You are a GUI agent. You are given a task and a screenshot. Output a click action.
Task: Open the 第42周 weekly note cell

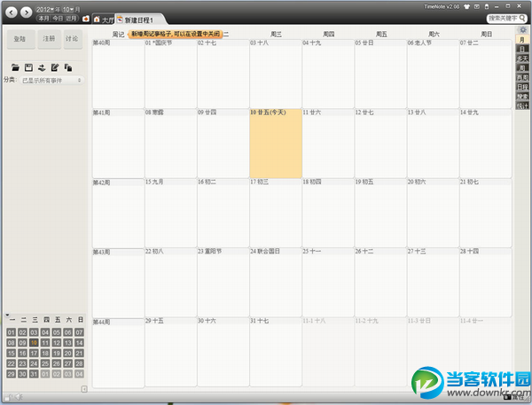[118, 214]
